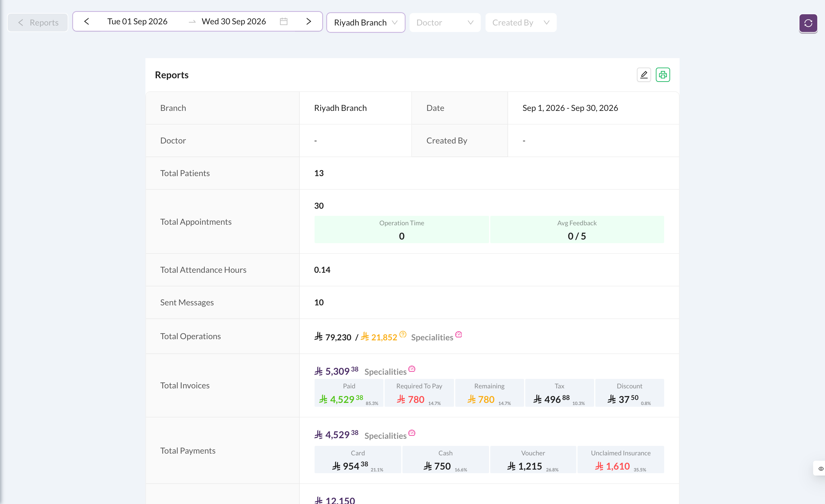This screenshot has height=504, width=825.
Task: Click the Total Attendance Hours value 0.14
Action: pos(322,270)
